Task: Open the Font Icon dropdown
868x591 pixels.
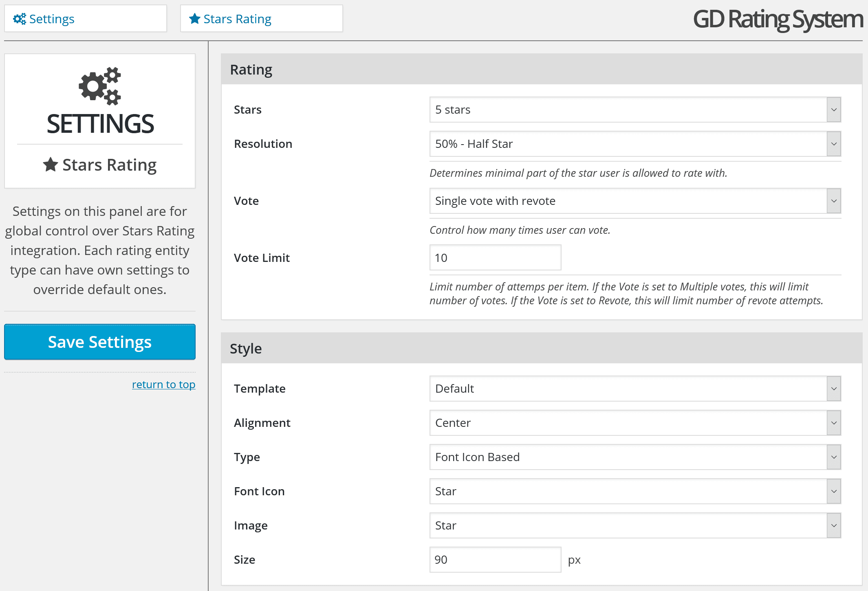Action: click(x=635, y=491)
